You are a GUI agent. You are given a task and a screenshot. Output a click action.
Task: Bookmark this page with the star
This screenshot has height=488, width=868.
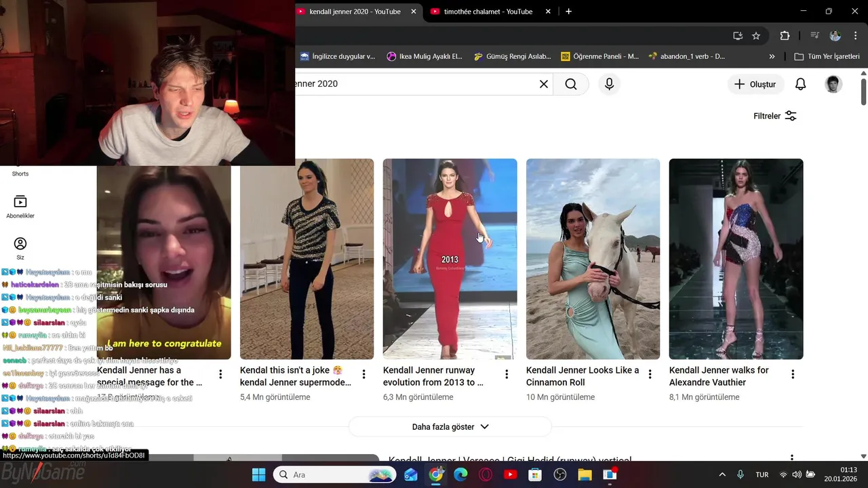click(756, 36)
